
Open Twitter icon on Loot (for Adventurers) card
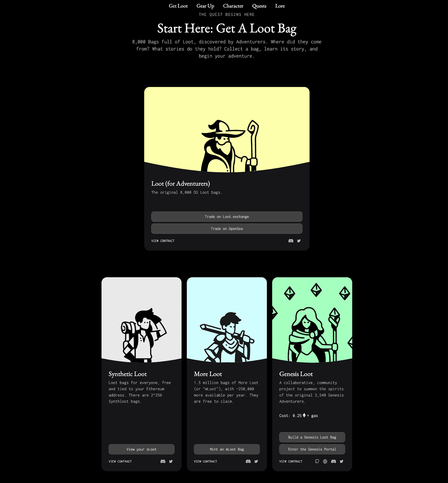(299, 241)
